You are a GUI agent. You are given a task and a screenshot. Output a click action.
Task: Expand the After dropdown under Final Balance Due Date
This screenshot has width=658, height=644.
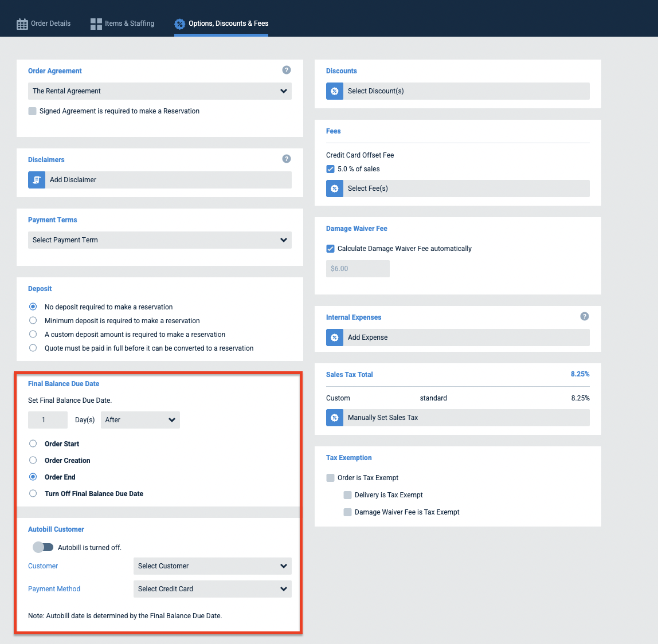(140, 420)
